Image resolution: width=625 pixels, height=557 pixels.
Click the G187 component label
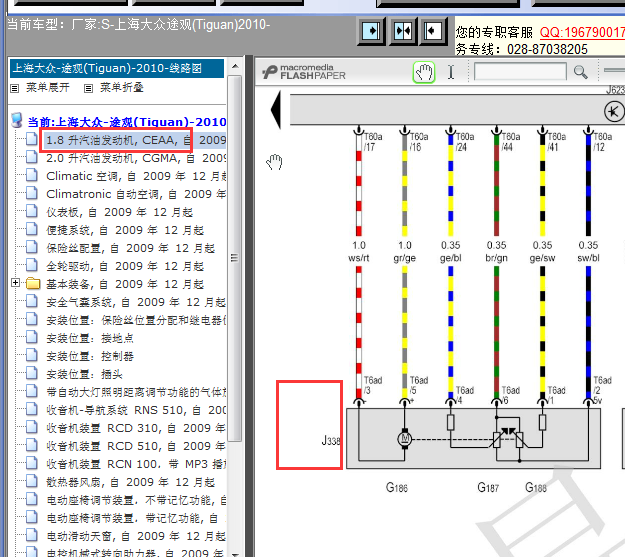(x=488, y=488)
